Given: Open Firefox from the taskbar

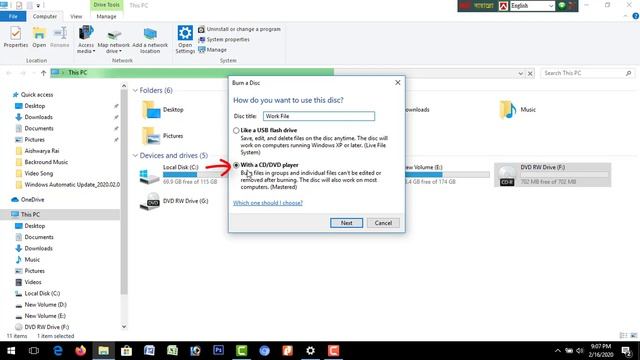Looking at the screenshot, I should (80, 351).
